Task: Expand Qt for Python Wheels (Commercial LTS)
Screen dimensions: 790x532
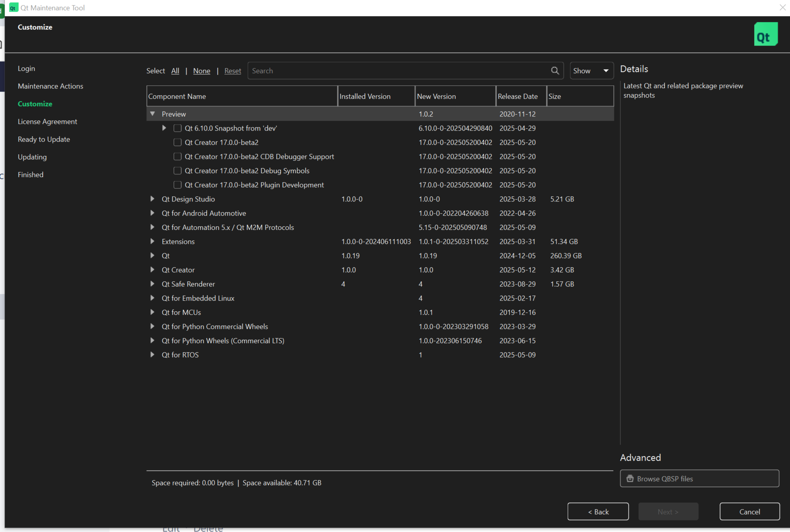Action: click(x=152, y=340)
